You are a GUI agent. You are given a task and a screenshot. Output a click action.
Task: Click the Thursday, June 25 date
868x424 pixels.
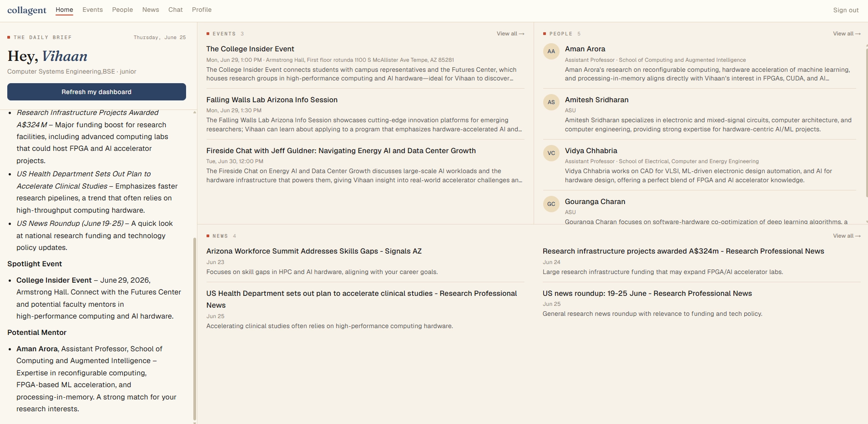(x=160, y=37)
